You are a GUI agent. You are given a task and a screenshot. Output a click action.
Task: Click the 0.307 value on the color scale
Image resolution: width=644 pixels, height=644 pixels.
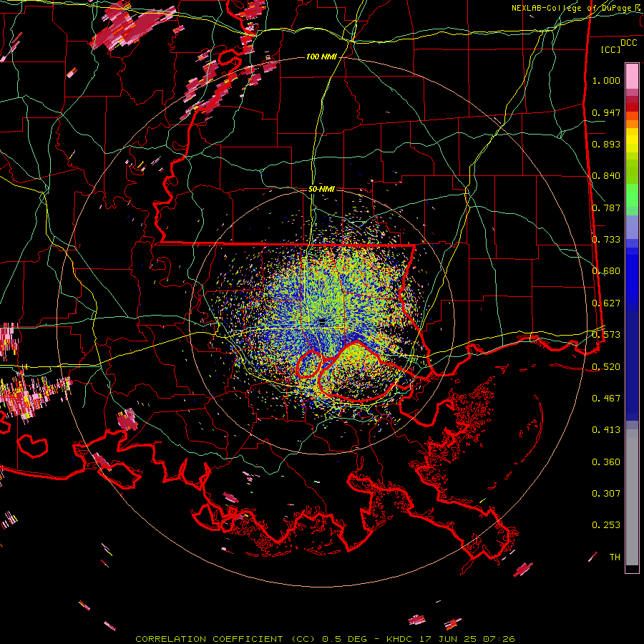click(x=606, y=494)
